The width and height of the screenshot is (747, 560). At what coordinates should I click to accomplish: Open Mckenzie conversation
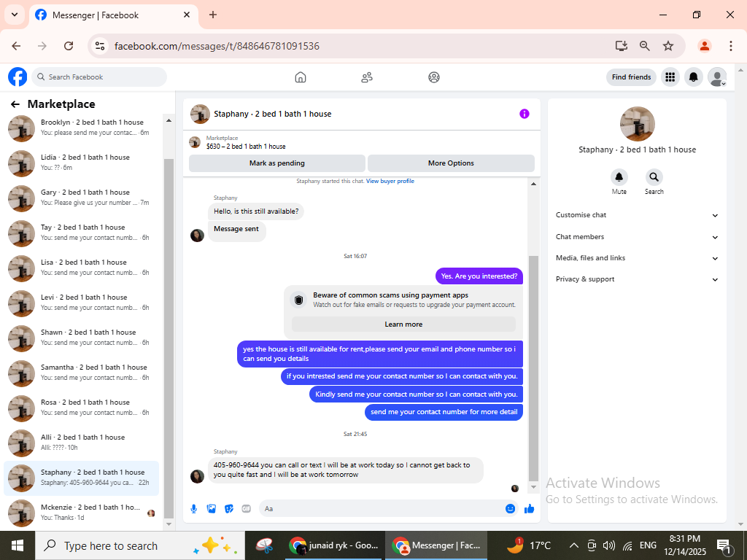[82, 513]
